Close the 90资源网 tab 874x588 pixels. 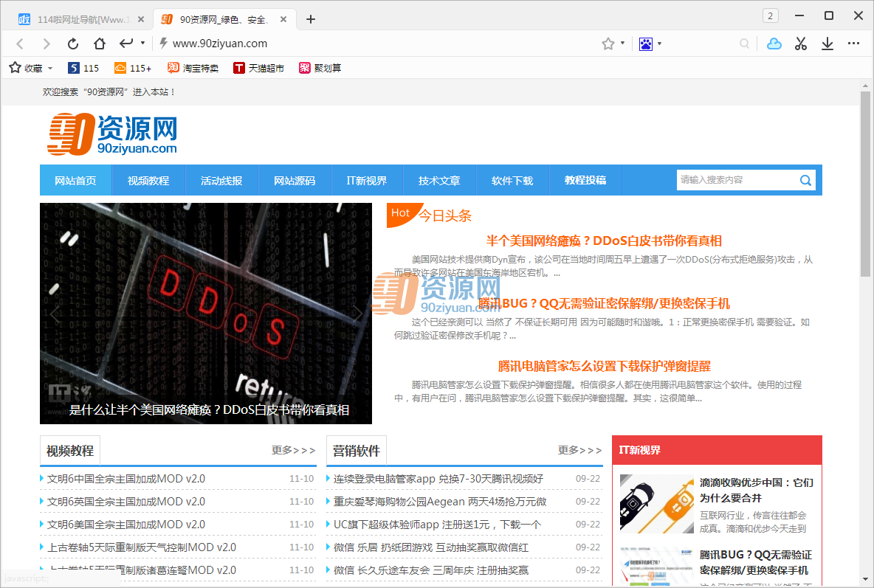[x=283, y=19]
